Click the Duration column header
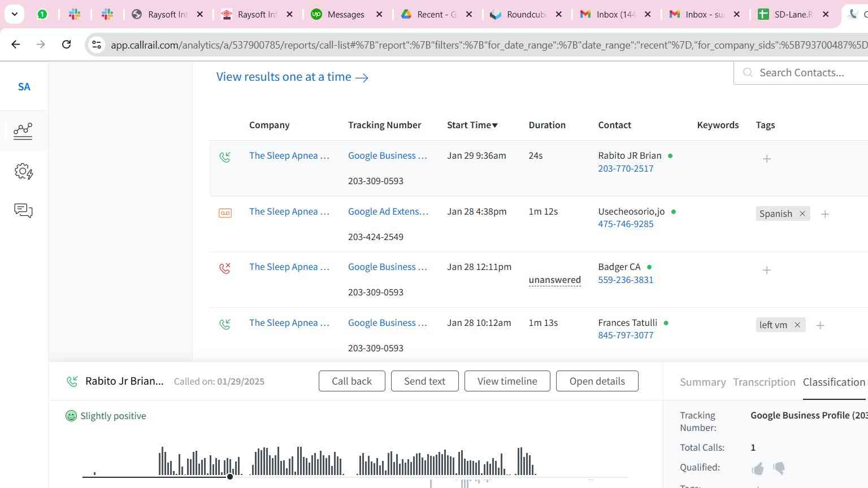The image size is (868, 488). point(547,125)
